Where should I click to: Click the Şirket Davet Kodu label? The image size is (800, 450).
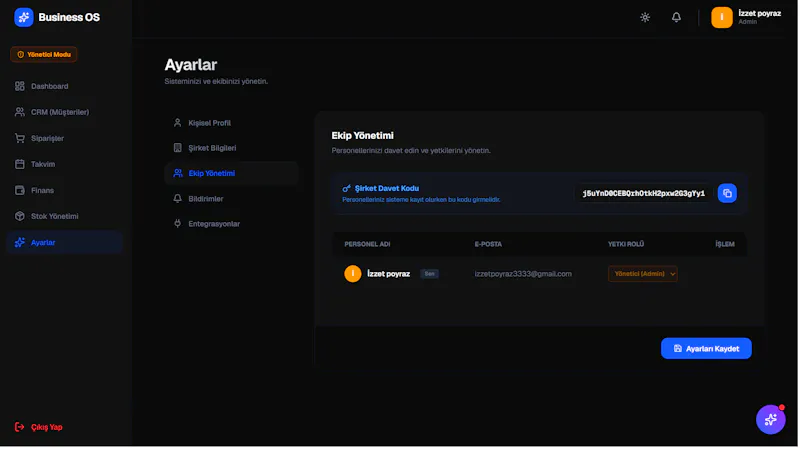point(388,189)
